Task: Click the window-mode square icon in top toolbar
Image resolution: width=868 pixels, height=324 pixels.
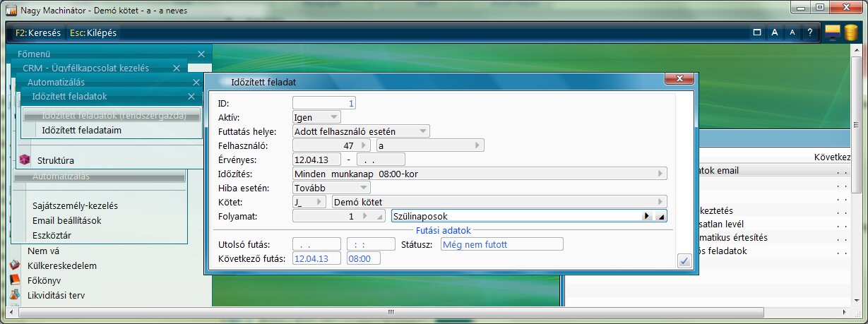Action: point(757,32)
